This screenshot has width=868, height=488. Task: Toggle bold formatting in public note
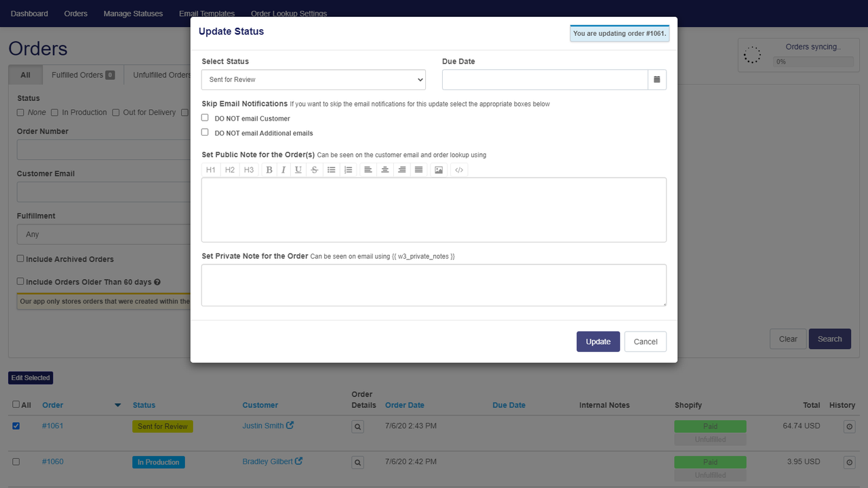tap(269, 169)
